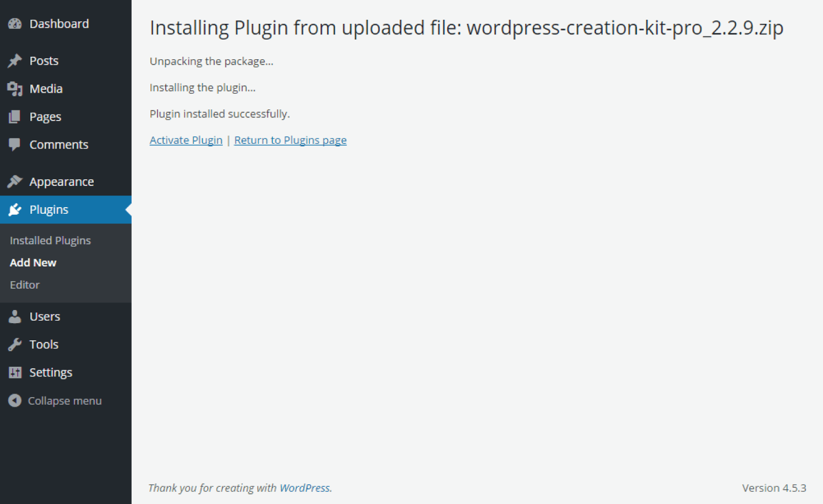Navigate to the Pages section
The width and height of the screenshot is (823, 504).
point(45,117)
